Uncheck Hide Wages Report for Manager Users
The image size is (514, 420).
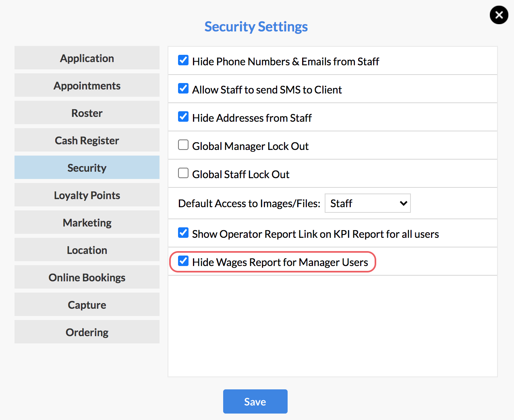(183, 261)
